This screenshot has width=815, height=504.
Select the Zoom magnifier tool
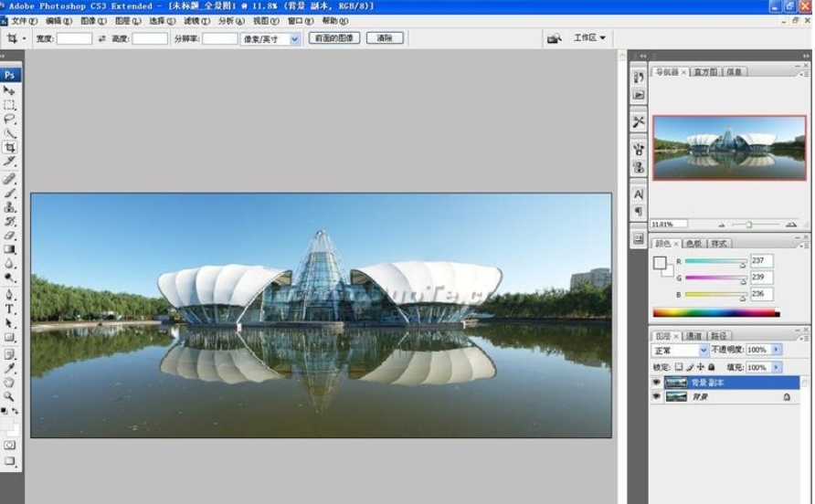pyautogui.click(x=10, y=397)
